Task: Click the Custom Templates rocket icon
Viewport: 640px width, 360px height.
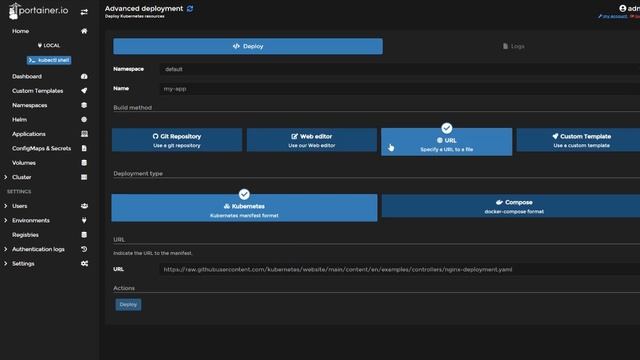Action: pos(84,91)
